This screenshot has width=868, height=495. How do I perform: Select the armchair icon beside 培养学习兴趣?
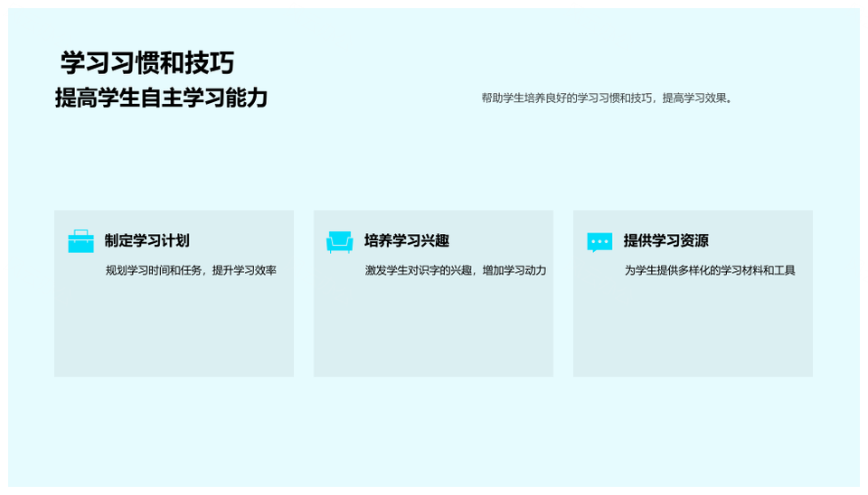(339, 241)
